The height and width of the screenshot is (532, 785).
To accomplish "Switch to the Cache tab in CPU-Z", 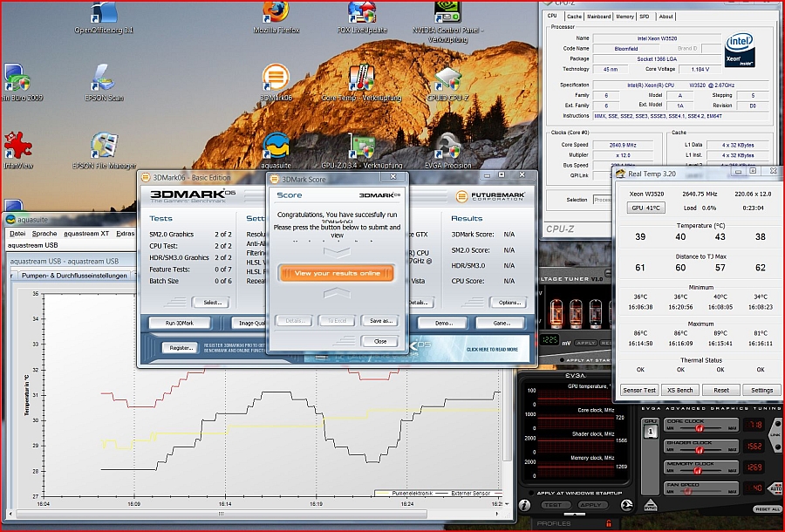I will (574, 17).
